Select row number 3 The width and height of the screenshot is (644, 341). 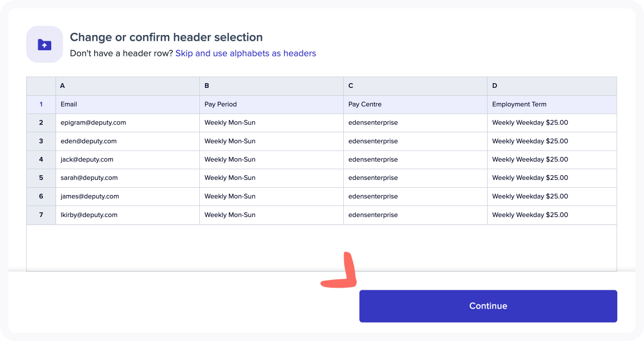[x=41, y=141]
